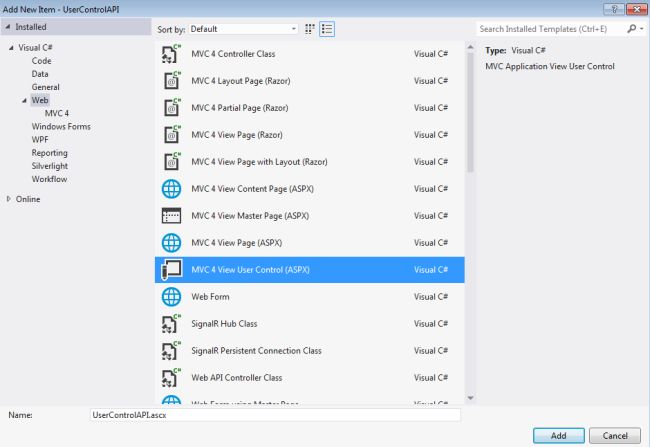Select the General category

[x=46, y=87]
